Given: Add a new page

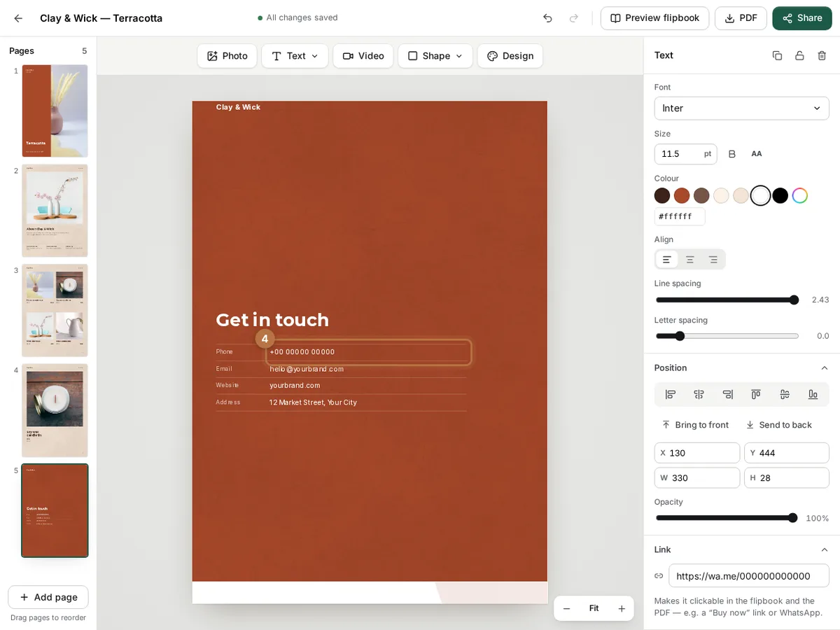Looking at the screenshot, I should tap(48, 597).
